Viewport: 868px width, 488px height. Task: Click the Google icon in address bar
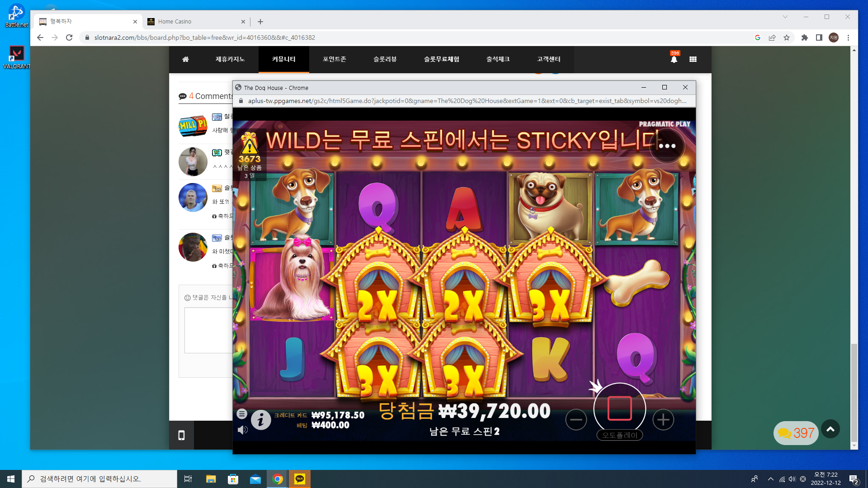758,38
